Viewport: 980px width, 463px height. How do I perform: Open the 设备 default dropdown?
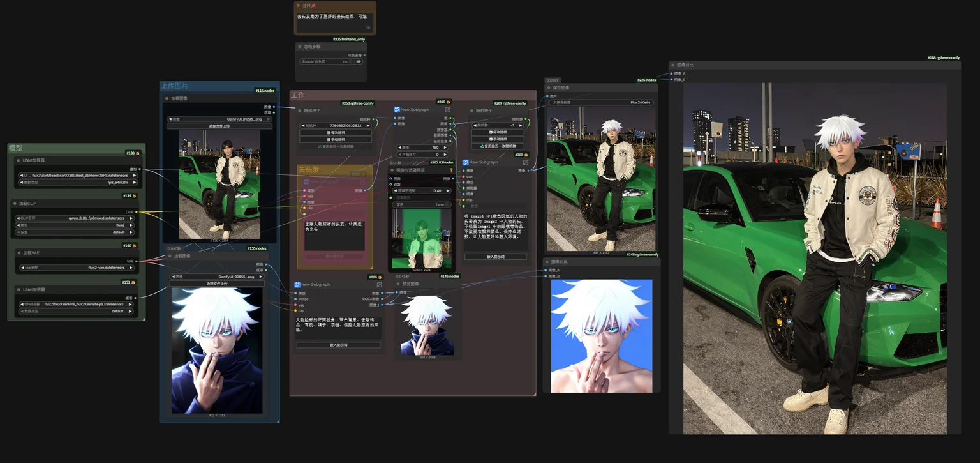pyautogui.click(x=75, y=232)
